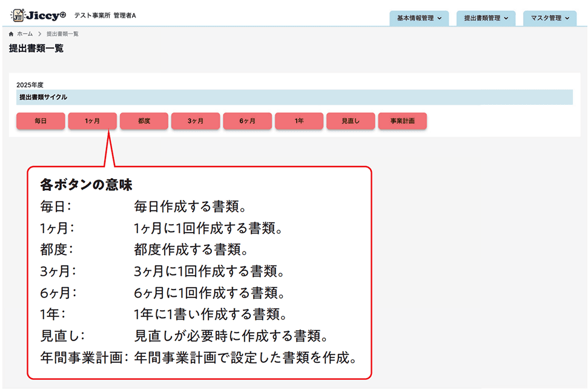Click the 提出書類一覧 breadcrumb link

[x=62, y=35]
